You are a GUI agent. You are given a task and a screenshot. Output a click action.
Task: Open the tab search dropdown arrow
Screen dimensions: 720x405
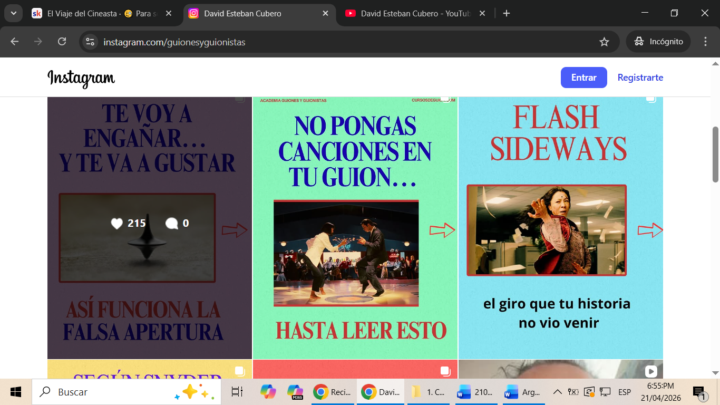13,13
